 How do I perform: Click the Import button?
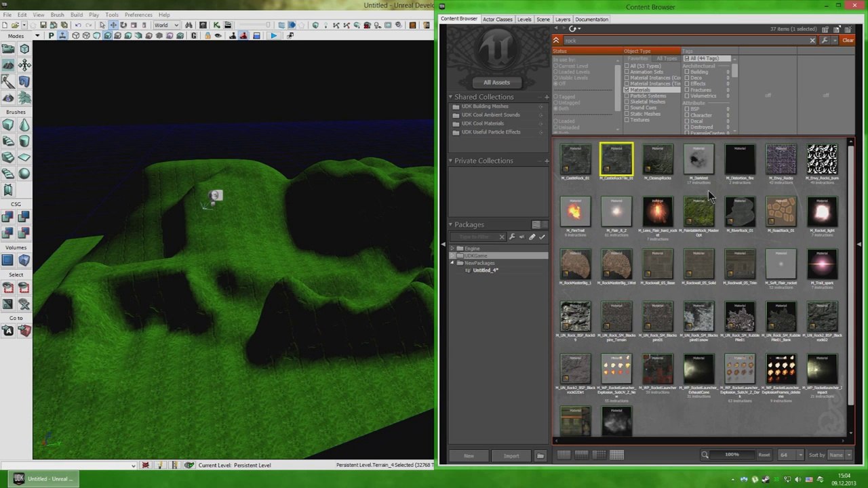coord(511,455)
